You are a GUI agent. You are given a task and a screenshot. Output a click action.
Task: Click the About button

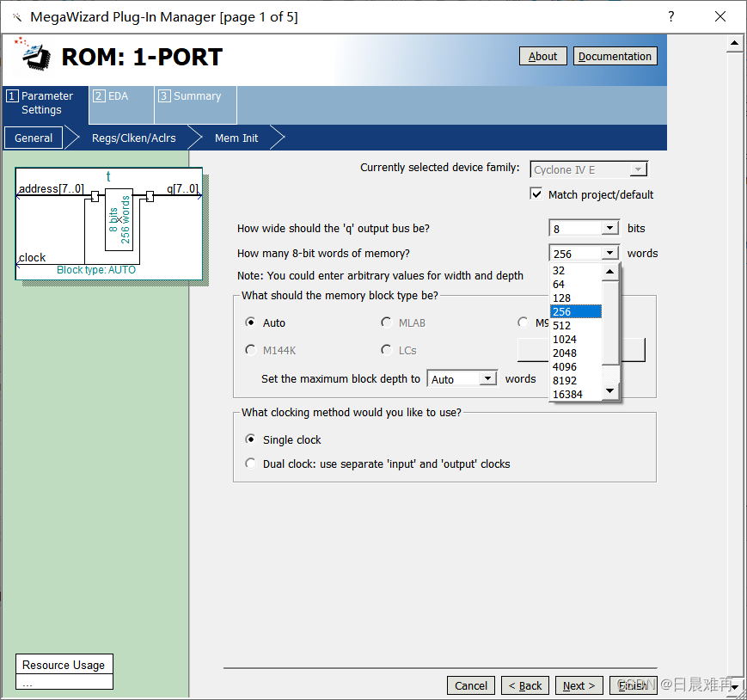point(542,56)
